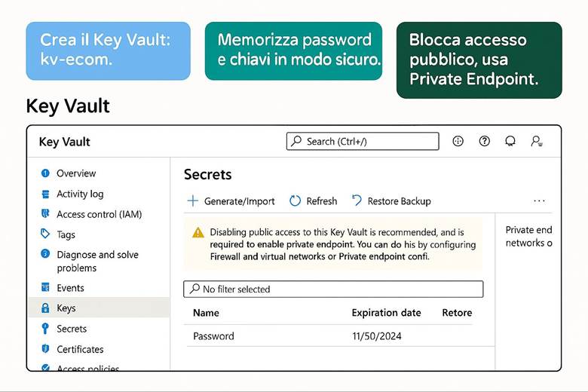Click the Expiration date column header
Screen dimensions: 588x392
(x=386, y=313)
